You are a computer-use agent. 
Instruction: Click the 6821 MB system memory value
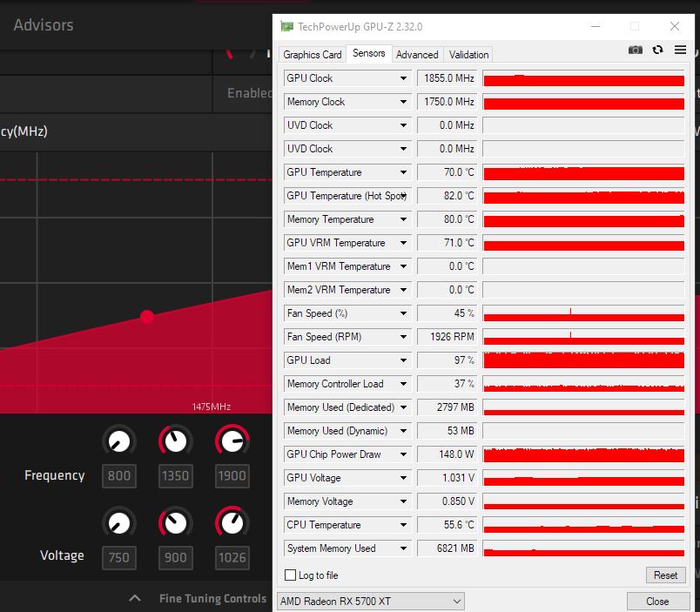(447, 548)
